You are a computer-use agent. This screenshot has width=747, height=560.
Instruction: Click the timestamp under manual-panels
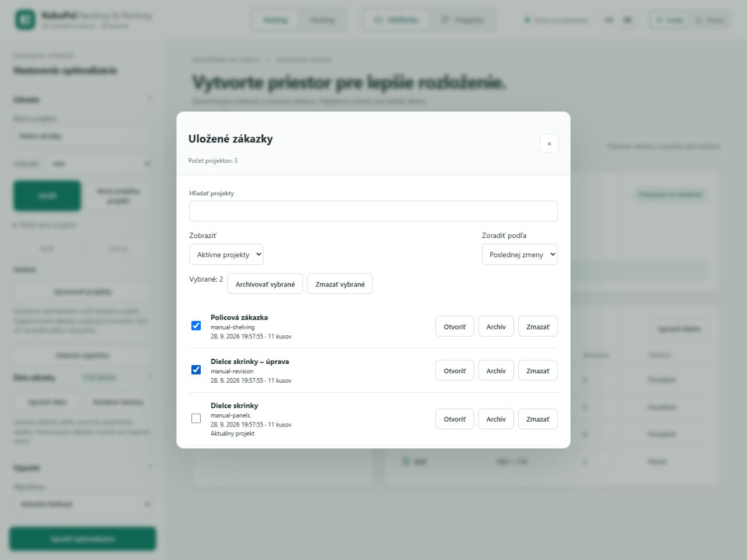click(251, 425)
